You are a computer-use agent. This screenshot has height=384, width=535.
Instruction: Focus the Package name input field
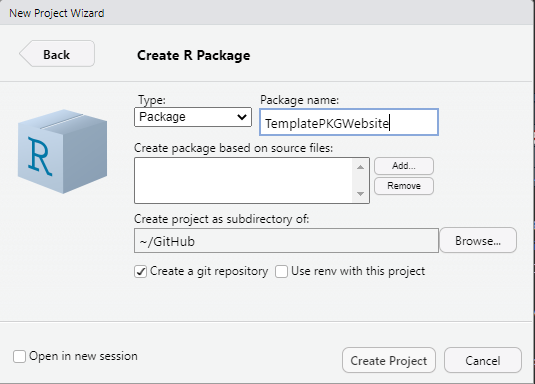click(349, 122)
